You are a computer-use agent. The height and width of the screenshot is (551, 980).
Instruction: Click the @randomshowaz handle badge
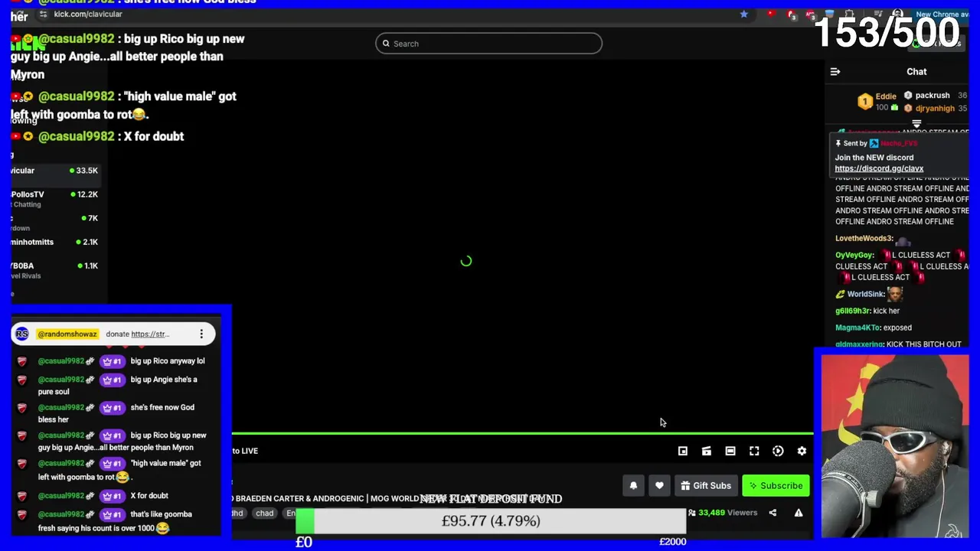(67, 334)
